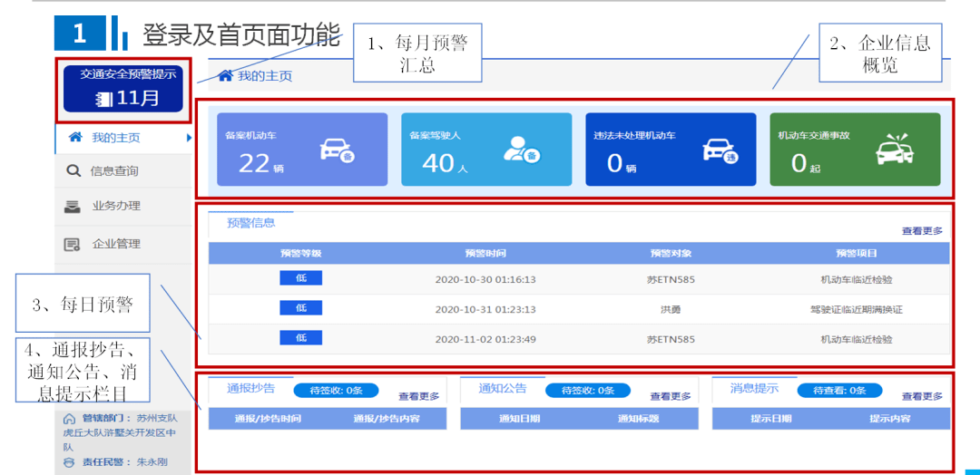Click car icon on 违法未处理机动车 card
Viewport: 980px width, 475px height.
pos(720,151)
